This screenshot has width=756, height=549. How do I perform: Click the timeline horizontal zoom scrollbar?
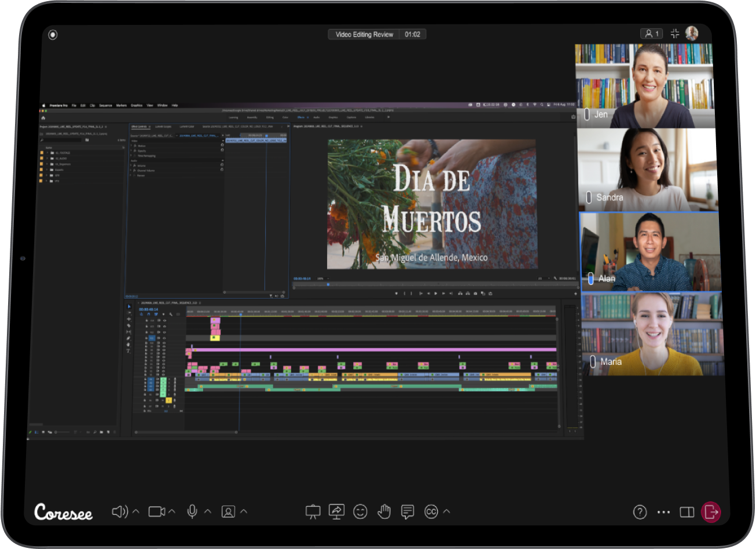click(186, 432)
